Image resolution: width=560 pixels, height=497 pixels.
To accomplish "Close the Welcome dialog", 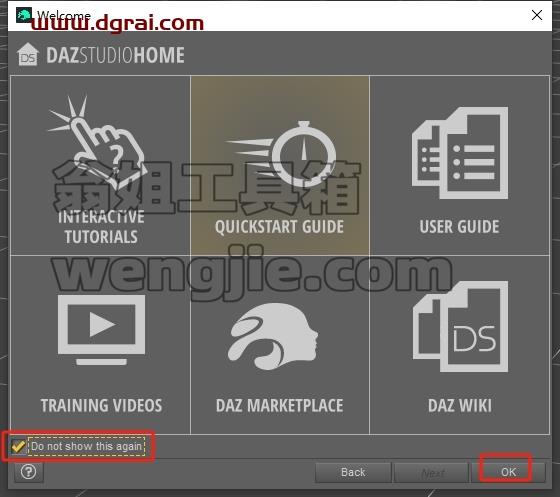I will tap(537, 15).
